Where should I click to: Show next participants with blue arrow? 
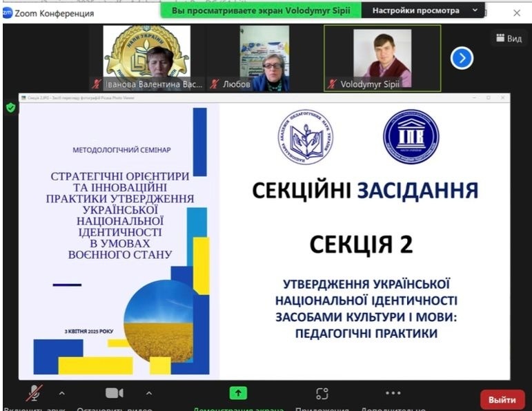click(462, 59)
